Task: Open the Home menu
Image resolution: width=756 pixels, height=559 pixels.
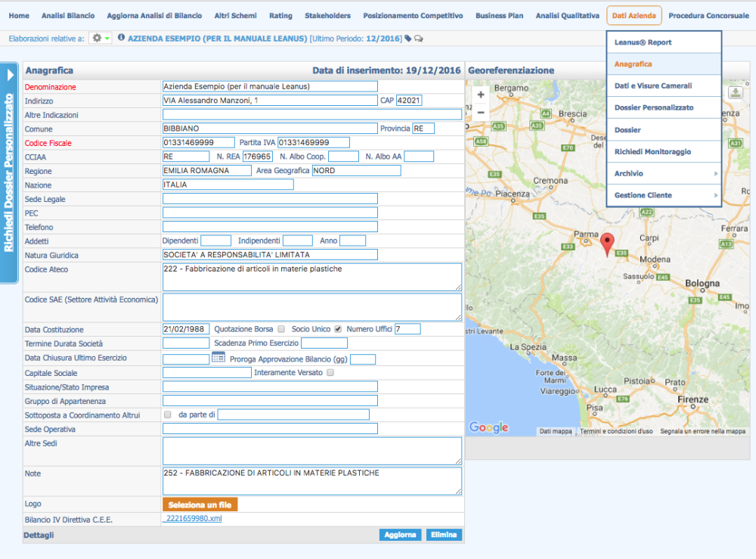Action: pyautogui.click(x=19, y=15)
